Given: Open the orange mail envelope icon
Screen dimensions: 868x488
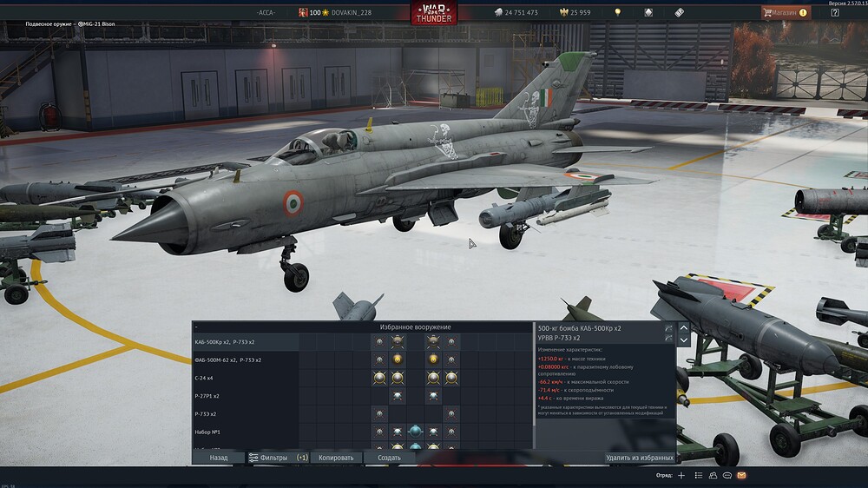Looking at the screenshot, I should click(742, 475).
